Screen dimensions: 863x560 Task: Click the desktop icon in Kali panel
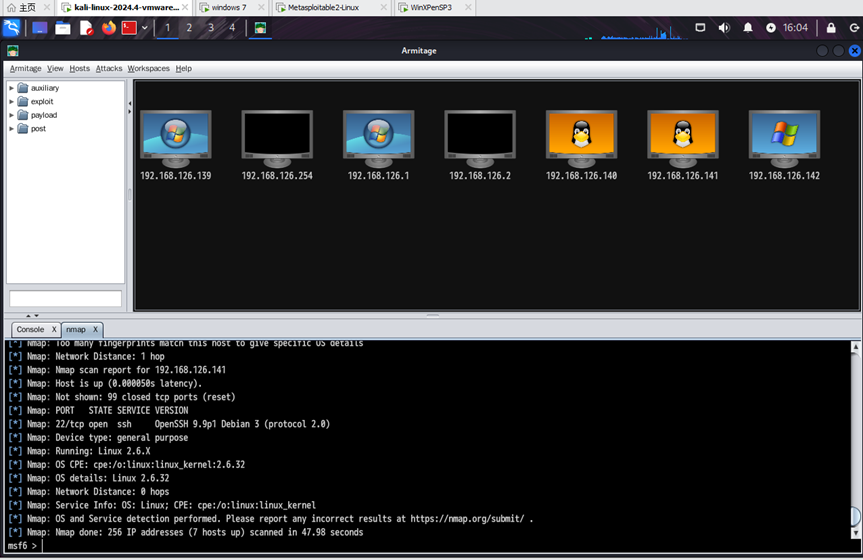coord(40,28)
